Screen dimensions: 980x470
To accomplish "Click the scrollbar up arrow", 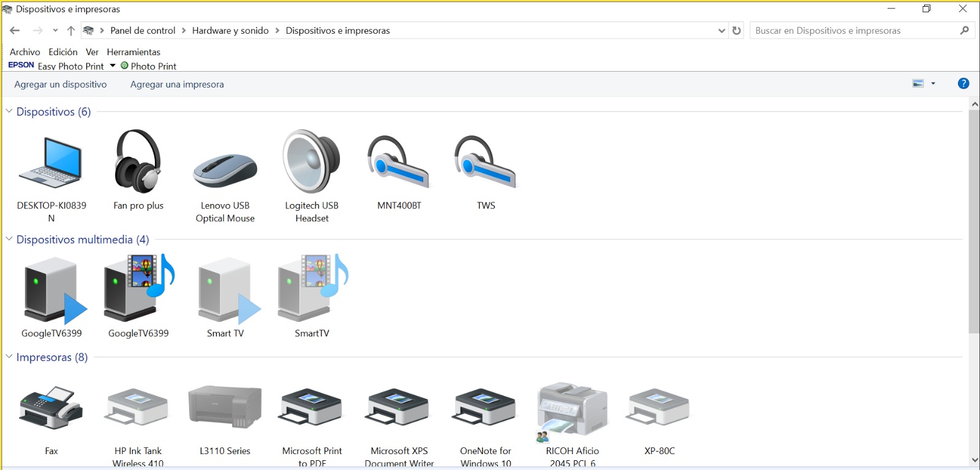I will [x=974, y=104].
